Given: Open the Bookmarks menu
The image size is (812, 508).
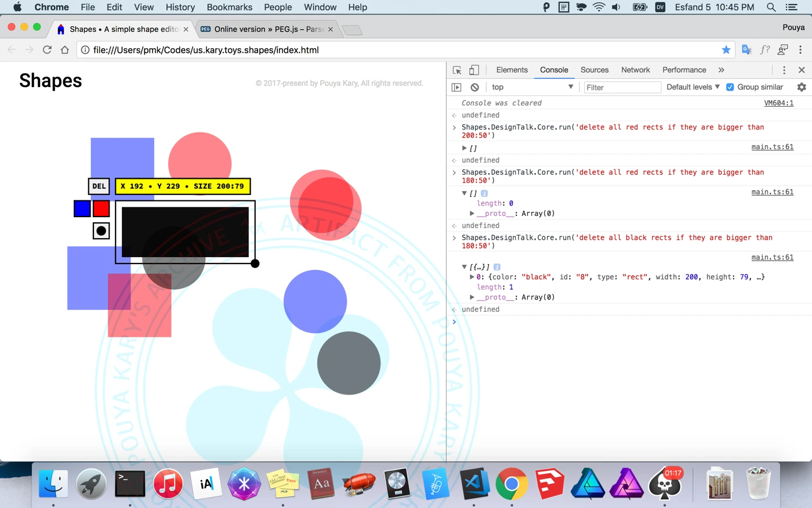Looking at the screenshot, I should 229,7.
